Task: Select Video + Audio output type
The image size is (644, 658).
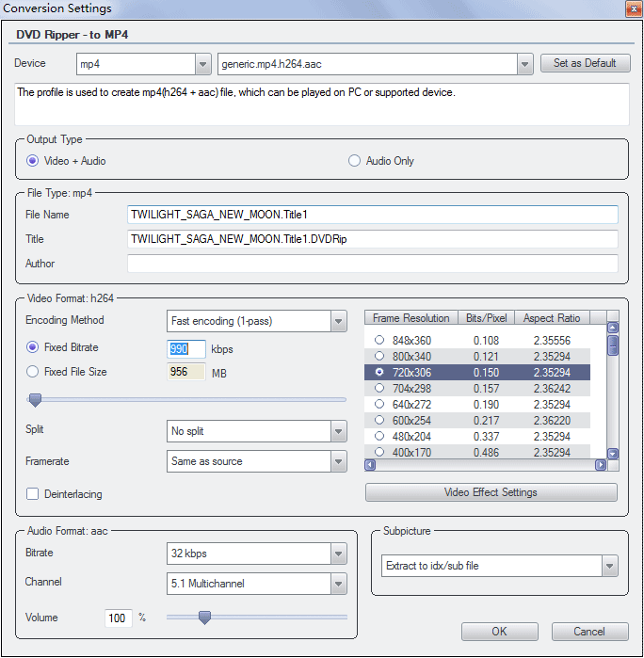Action: 32,161
